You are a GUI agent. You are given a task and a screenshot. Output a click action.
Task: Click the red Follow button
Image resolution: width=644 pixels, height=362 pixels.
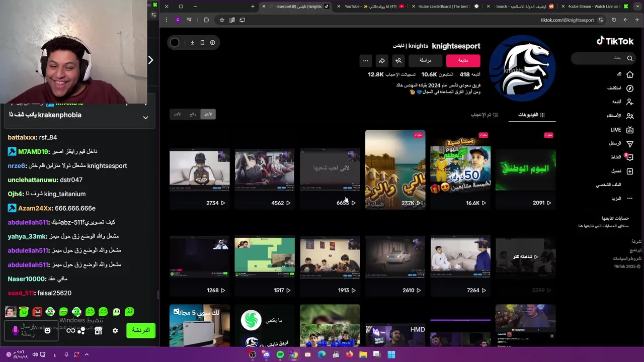coord(463,61)
